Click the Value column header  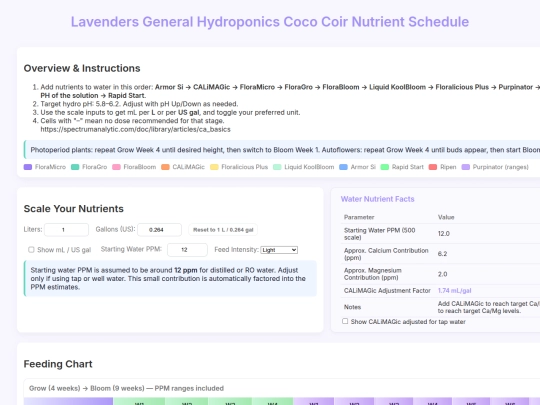pos(446,217)
